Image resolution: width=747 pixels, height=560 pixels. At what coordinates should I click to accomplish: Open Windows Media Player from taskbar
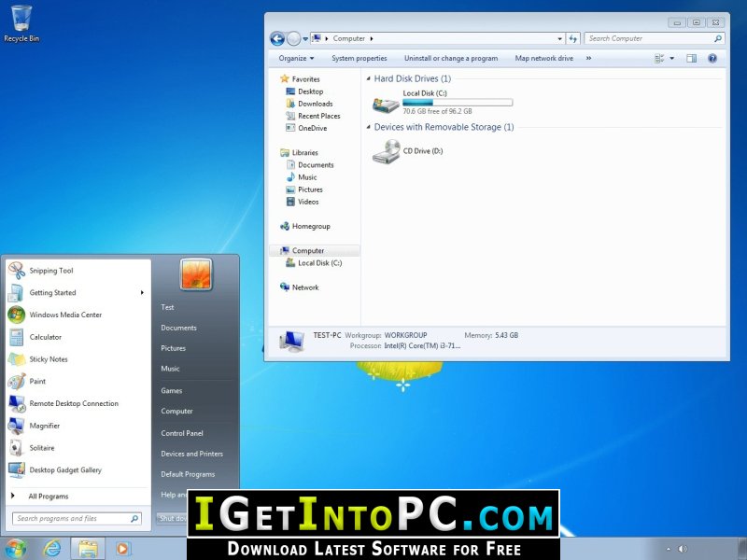(x=122, y=549)
